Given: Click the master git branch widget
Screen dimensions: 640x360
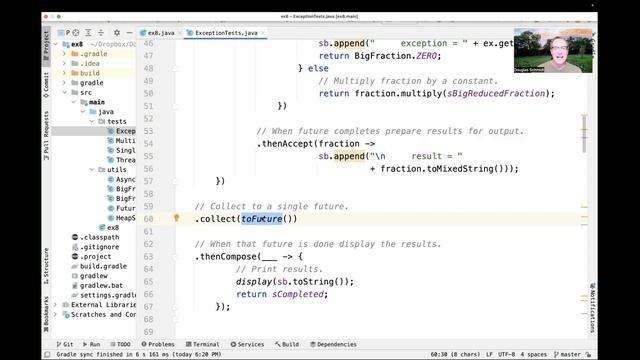Looking at the screenshot, I should (567, 354).
